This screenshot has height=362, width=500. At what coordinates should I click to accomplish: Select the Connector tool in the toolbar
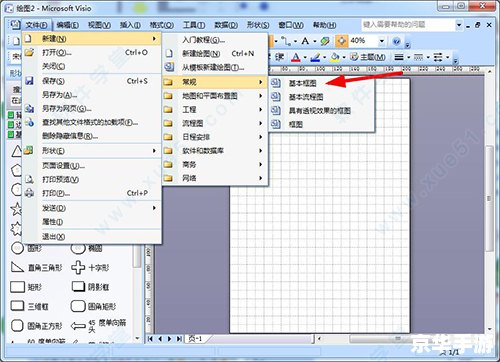click(285, 41)
